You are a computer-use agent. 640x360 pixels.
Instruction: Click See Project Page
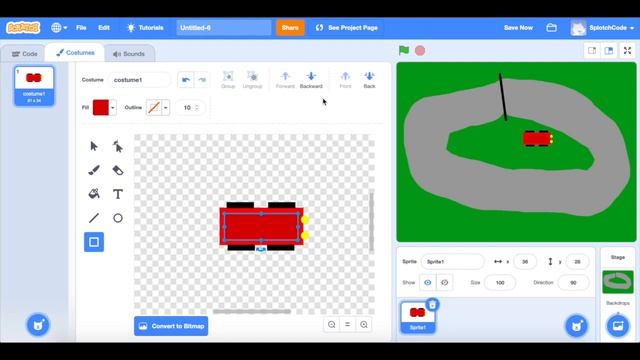tap(347, 28)
